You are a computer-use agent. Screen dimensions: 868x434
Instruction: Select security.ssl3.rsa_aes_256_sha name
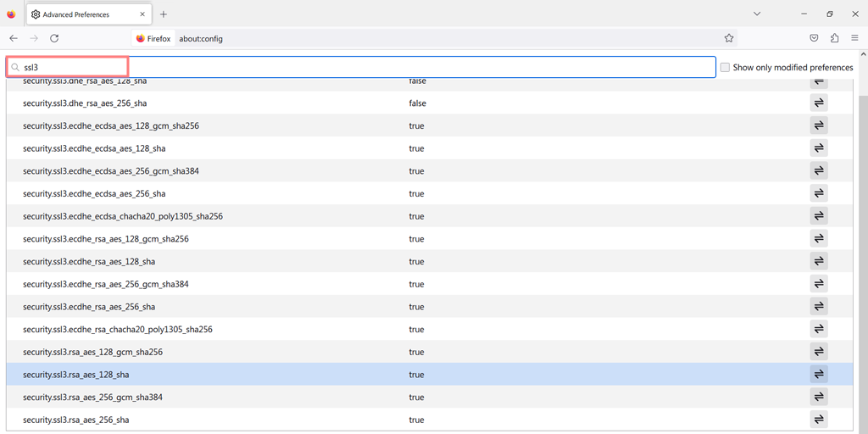point(75,420)
